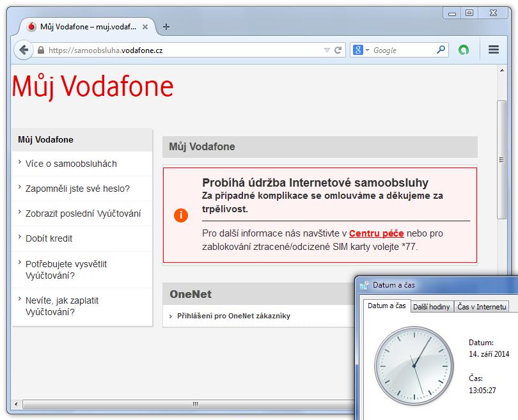Click the padlock site security icon
The image size is (518, 420).
(x=41, y=51)
